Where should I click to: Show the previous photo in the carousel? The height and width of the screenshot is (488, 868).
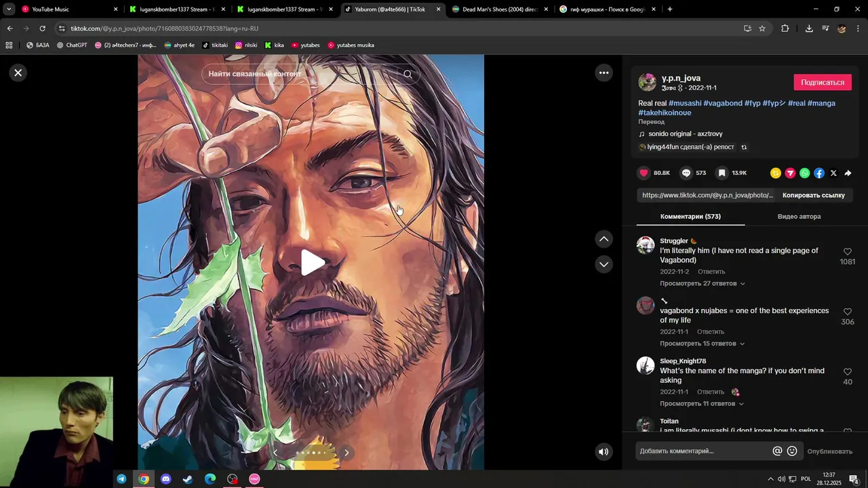(275, 452)
